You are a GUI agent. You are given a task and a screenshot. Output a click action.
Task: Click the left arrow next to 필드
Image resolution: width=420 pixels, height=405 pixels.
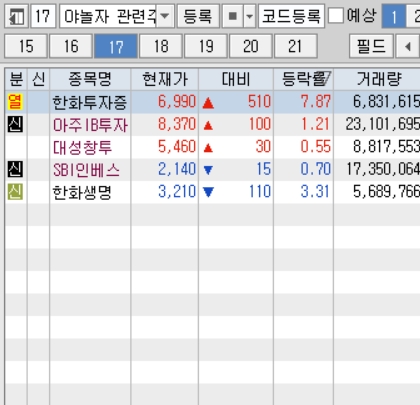click(x=407, y=46)
